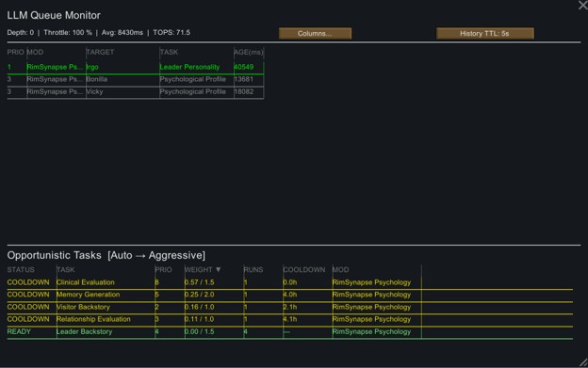Click Psychological Profile in Bonilla row

click(193, 79)
